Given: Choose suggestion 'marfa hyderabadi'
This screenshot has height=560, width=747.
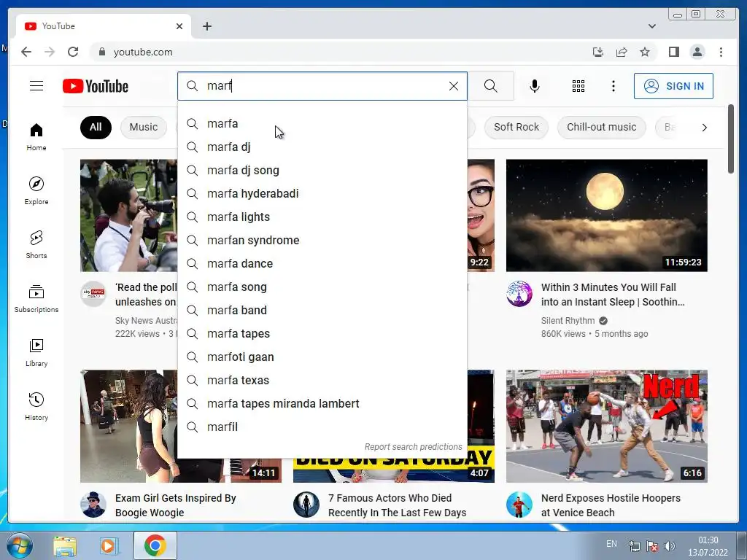Looking at the screenshot, I should [322, 193].
